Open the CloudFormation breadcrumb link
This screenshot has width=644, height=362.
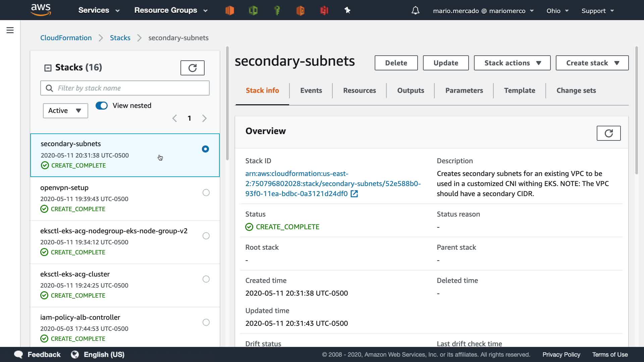(x=66, y=38)
